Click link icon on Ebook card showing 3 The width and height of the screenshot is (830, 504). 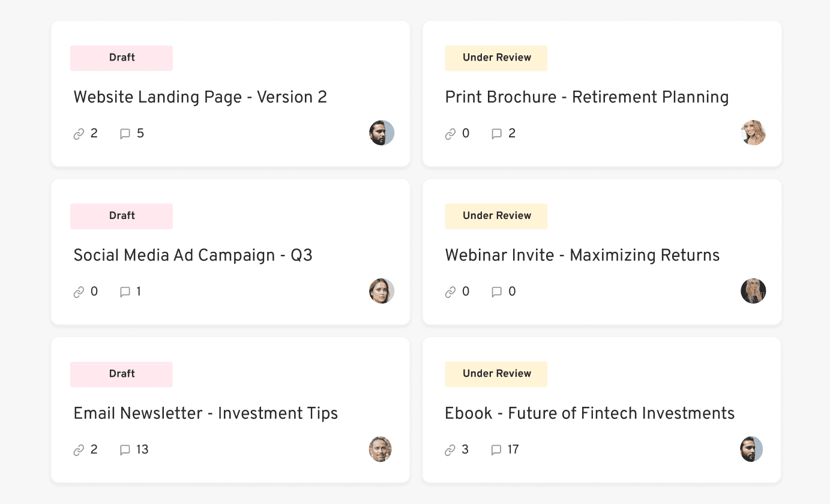449,449
